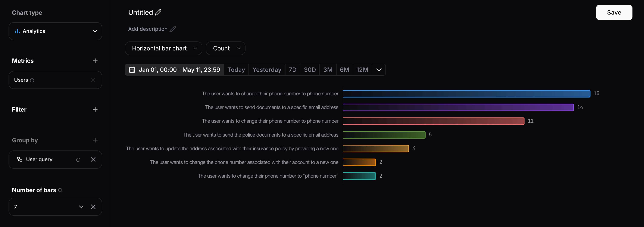The image size is (644, 227).
Task: Click the value label 15
Action: 597,93
